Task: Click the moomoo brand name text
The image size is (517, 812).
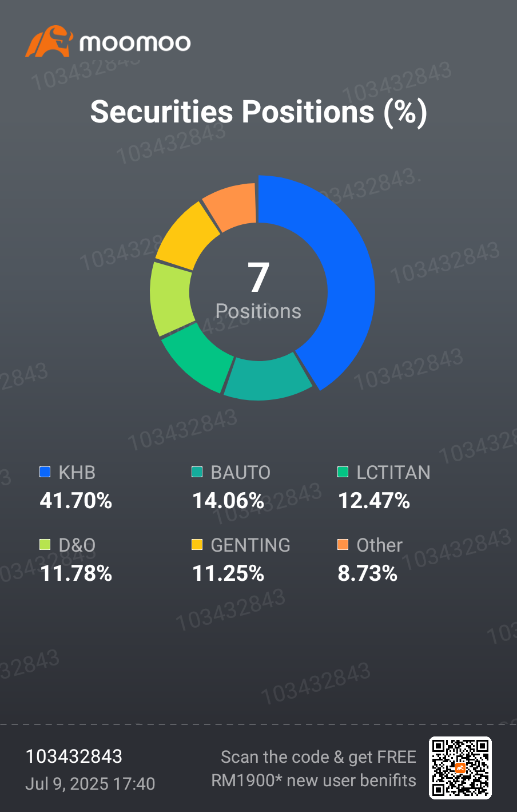Action: pos(135,43)
